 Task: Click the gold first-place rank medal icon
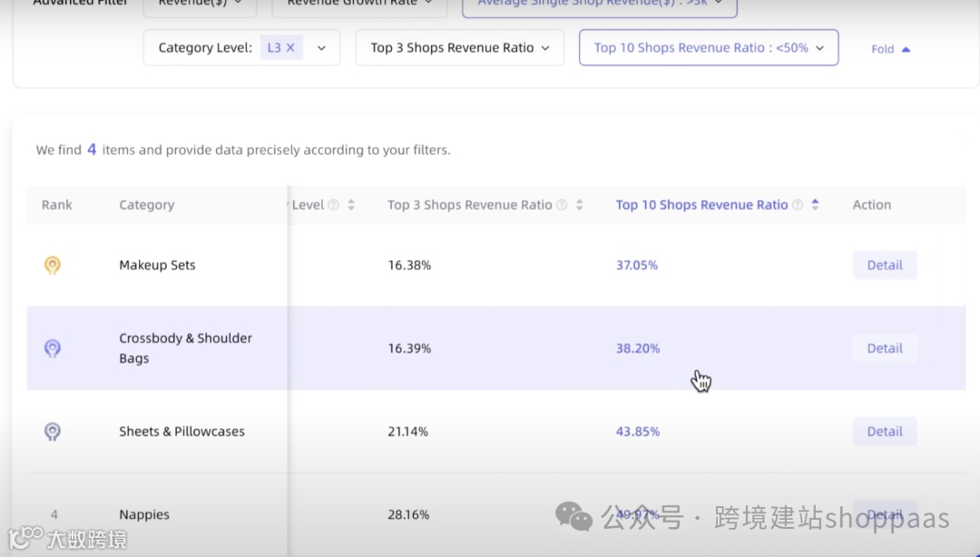click(x=53, y=265)
